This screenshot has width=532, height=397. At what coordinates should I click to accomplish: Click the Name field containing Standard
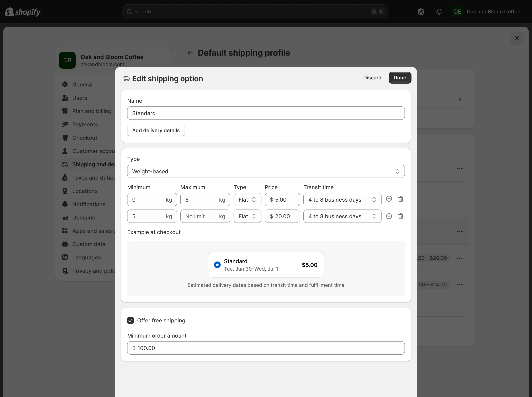(266, 113)
